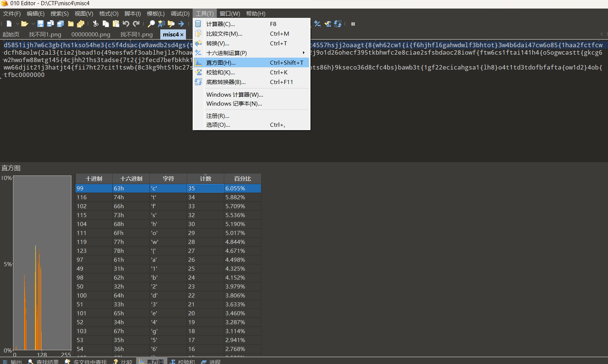The image size is (608, 364).
Task: Create a new file with toolbar icon
Action: [x=9, y=24]
